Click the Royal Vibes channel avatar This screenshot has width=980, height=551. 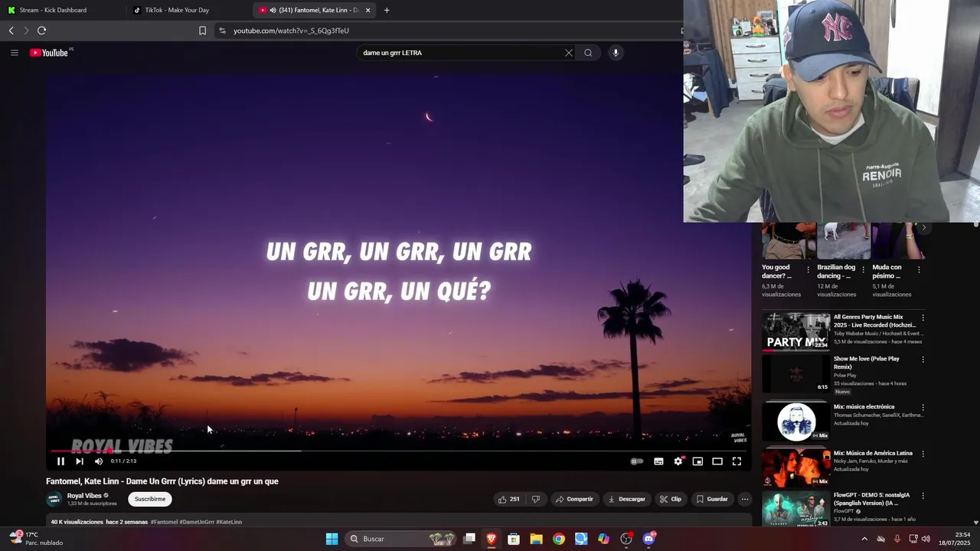click(54, 499)
